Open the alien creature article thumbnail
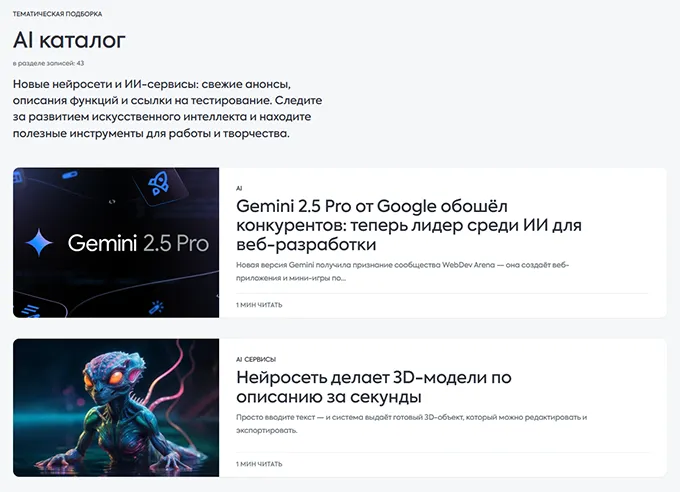This screenshot has width=680, height=492. (x=116, y=408)
